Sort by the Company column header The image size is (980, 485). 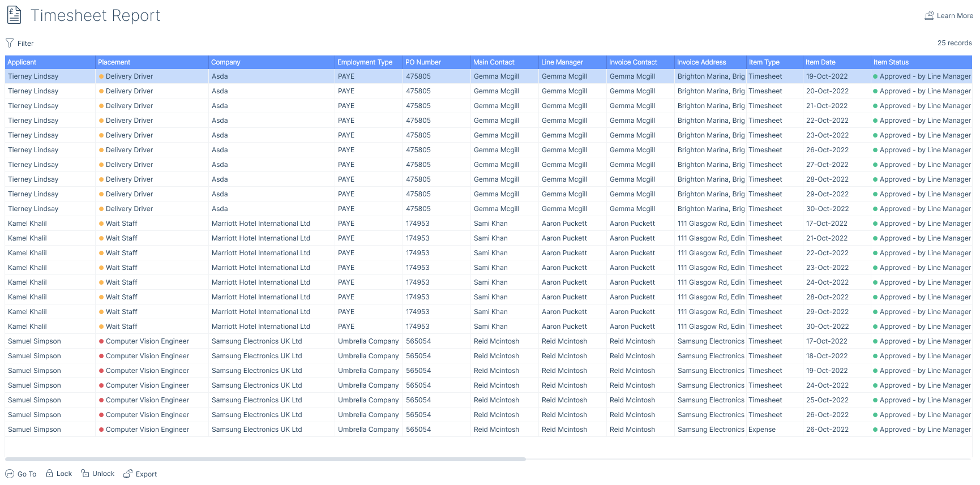272,62
